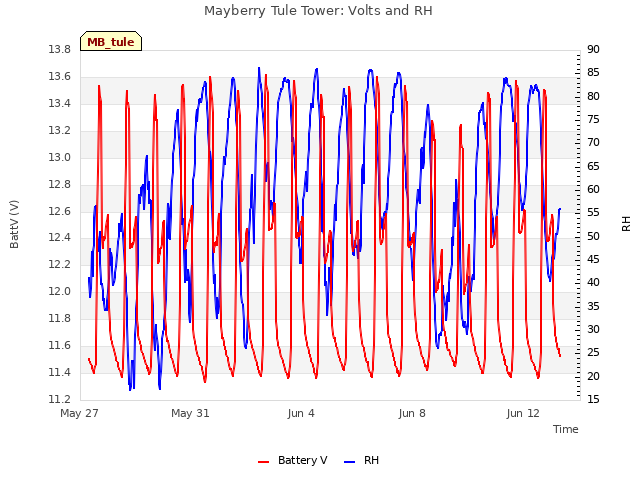Click the Jun 8 date tick label
The image size is (640, 480).
pos(412,413)
